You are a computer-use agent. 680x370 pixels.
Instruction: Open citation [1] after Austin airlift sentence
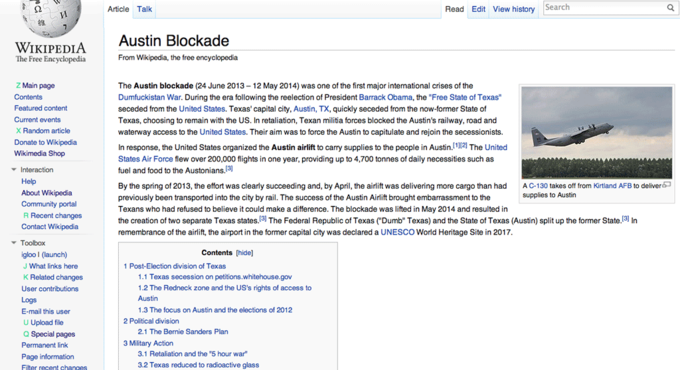click(x=456, y=145)
